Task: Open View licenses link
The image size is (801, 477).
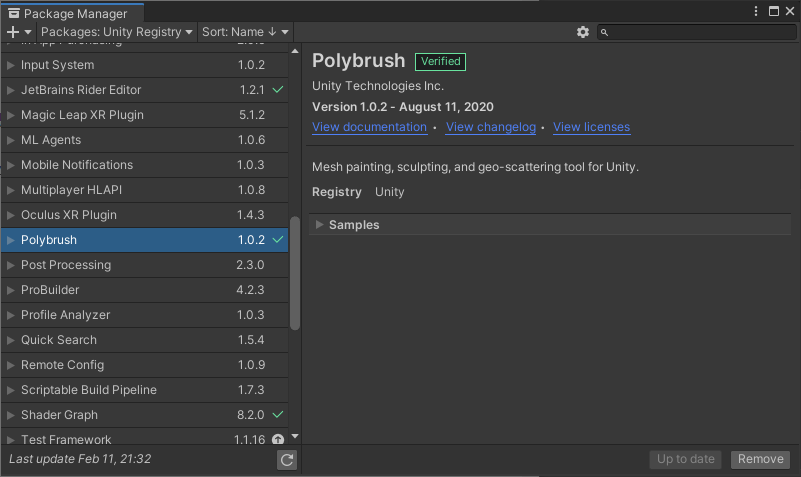Action: 592,127
